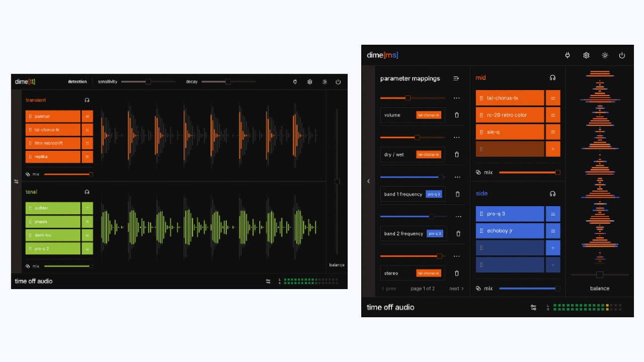
Task: Open menu for pro-c 2 slot
Action: (x=87, y=248)
